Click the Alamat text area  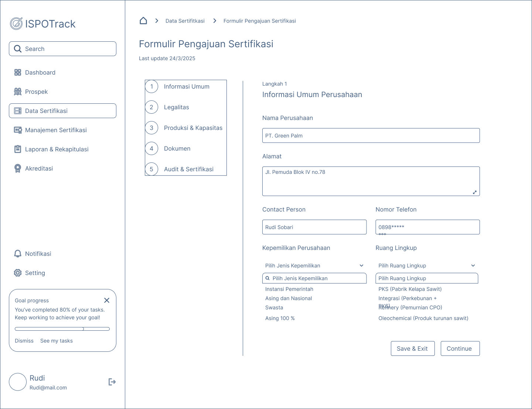pos(371,181)
